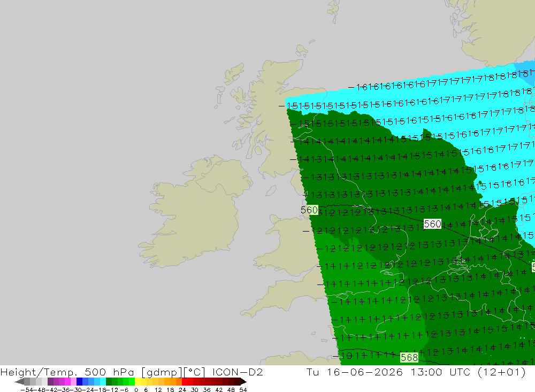Click the '(12+01)' forecast run label
The image size is (535, 392).
coord(501,372)
